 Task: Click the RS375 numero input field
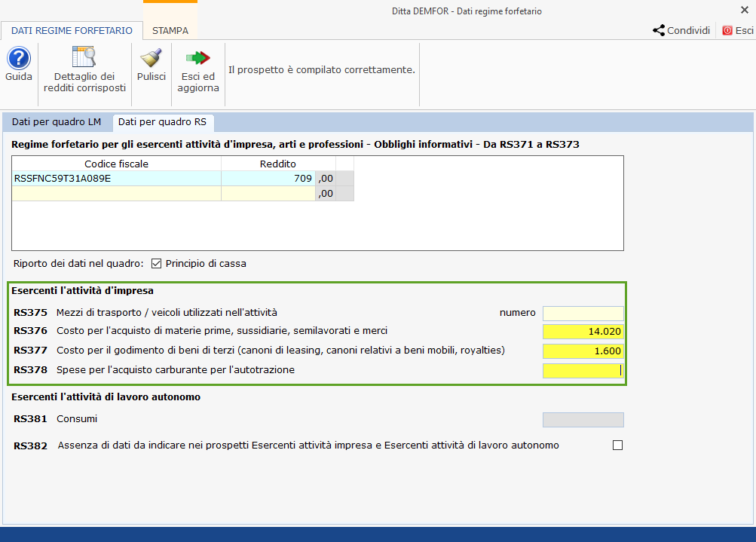coord(583,313)
